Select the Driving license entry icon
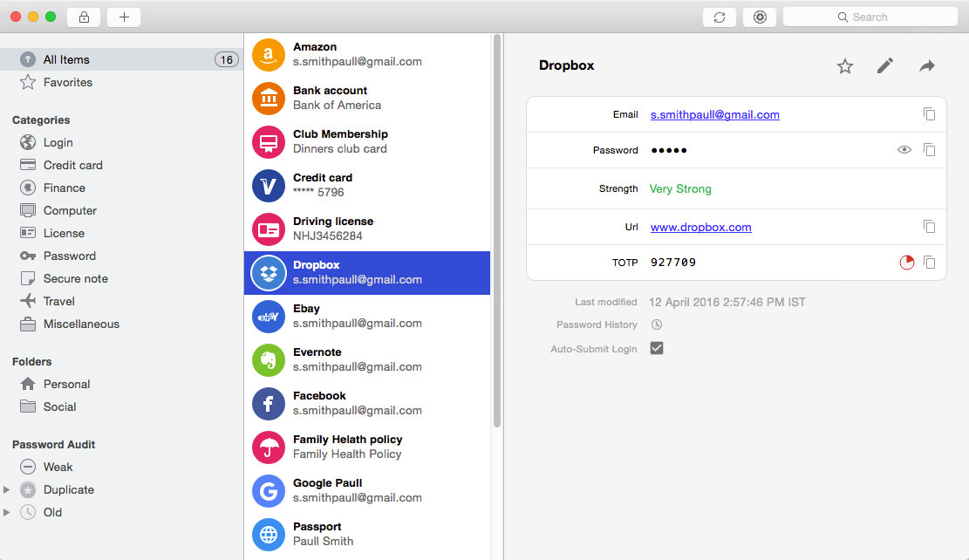Image resolution: width=969 pixels, height=560 pixels. click(269, 229)
